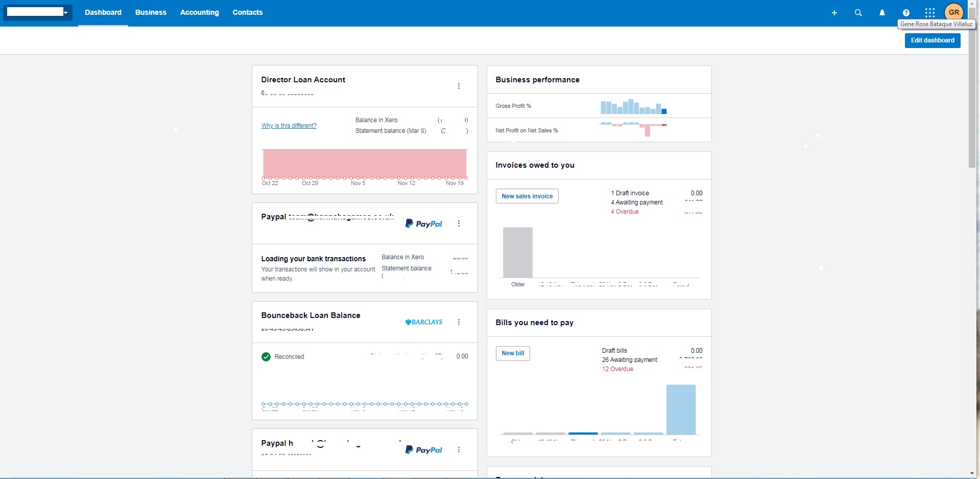Open Bills you need to pay heading

[x=534, y=323]
